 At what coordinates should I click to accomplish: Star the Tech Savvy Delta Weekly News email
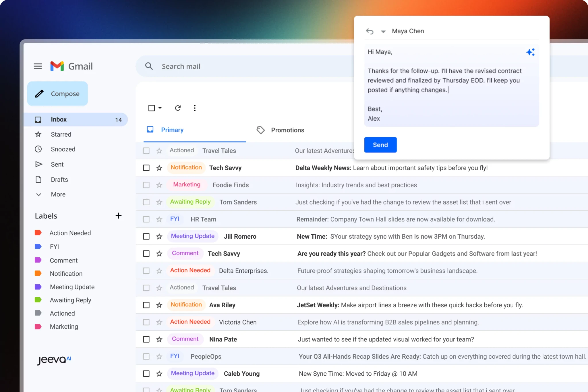point(159,168)
